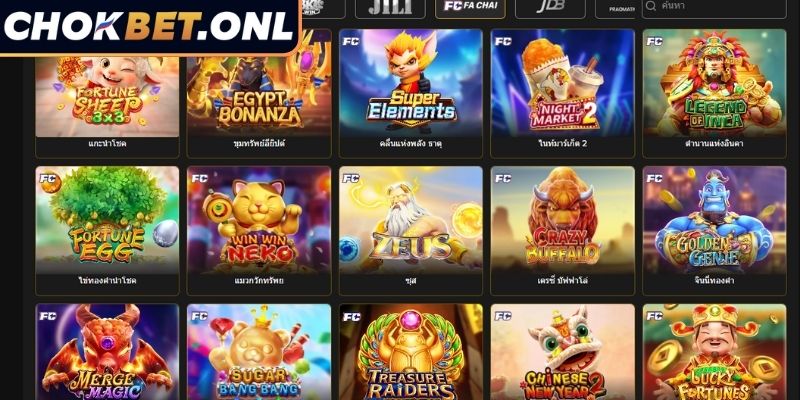800x400 pixels.
Task: Open the Merge Magic game tile
Action: pyautogui.click(x=107, y=352)
